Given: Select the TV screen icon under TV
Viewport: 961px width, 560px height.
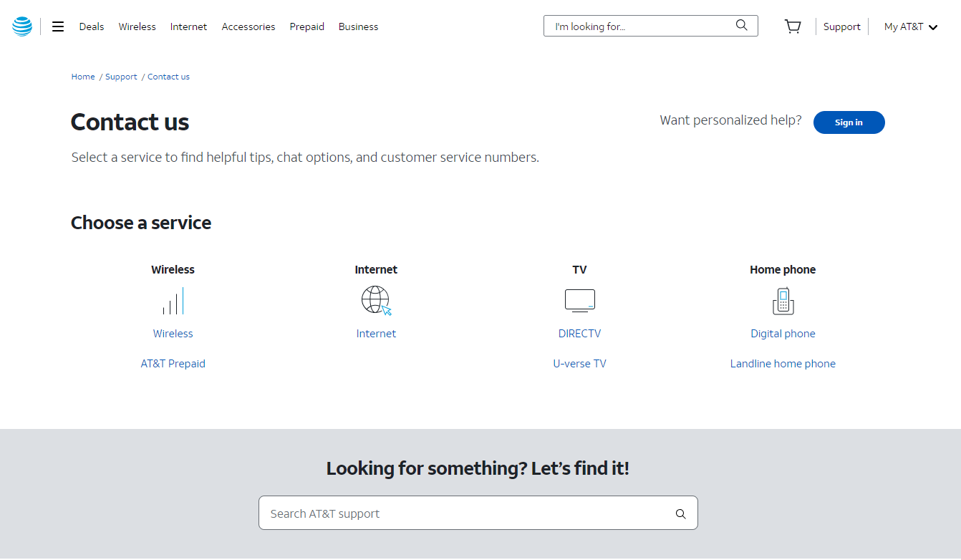Looking at the screenshot, I should tap(579, 300).
